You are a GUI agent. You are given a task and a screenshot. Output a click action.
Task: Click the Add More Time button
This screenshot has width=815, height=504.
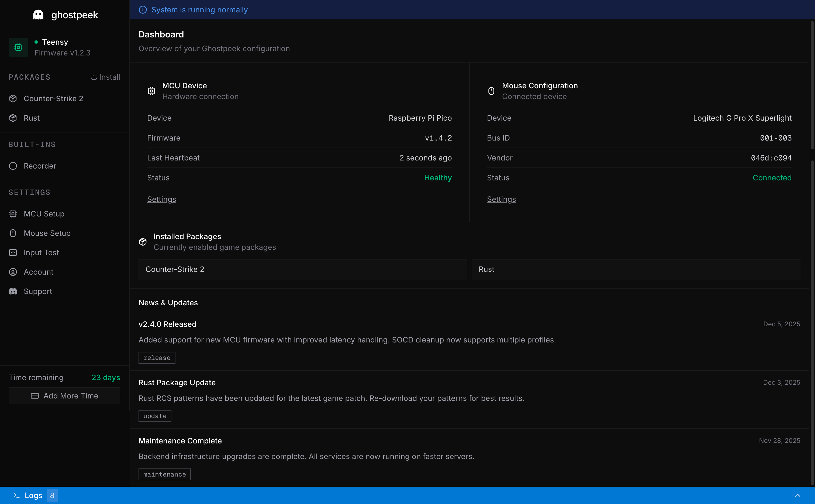coord(64,396)
